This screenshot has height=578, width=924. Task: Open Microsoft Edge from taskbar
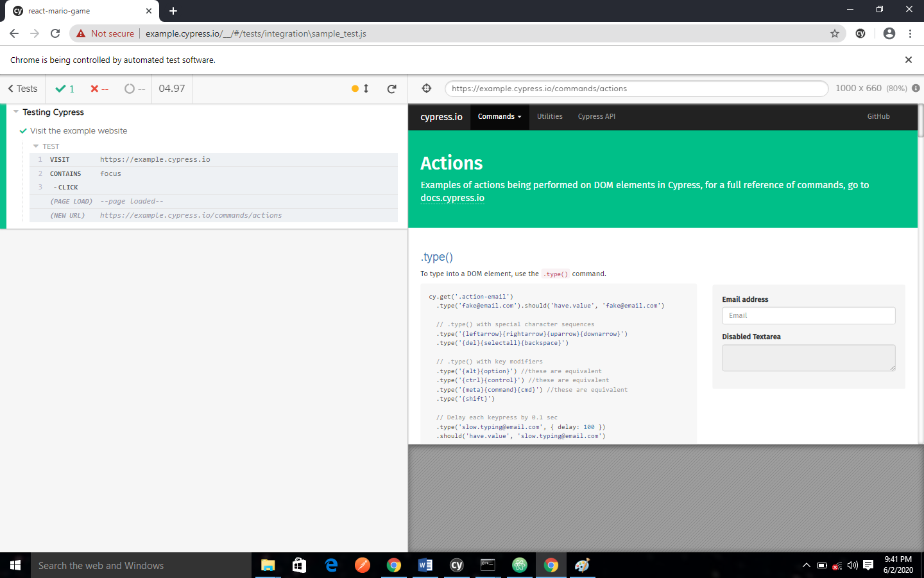(331, 565)
